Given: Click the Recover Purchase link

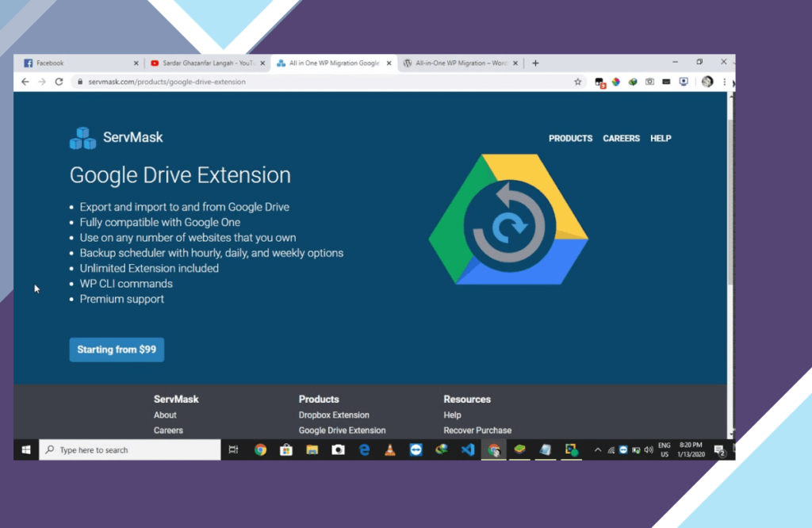Looking at the screenshot, I should pos(477,430).
